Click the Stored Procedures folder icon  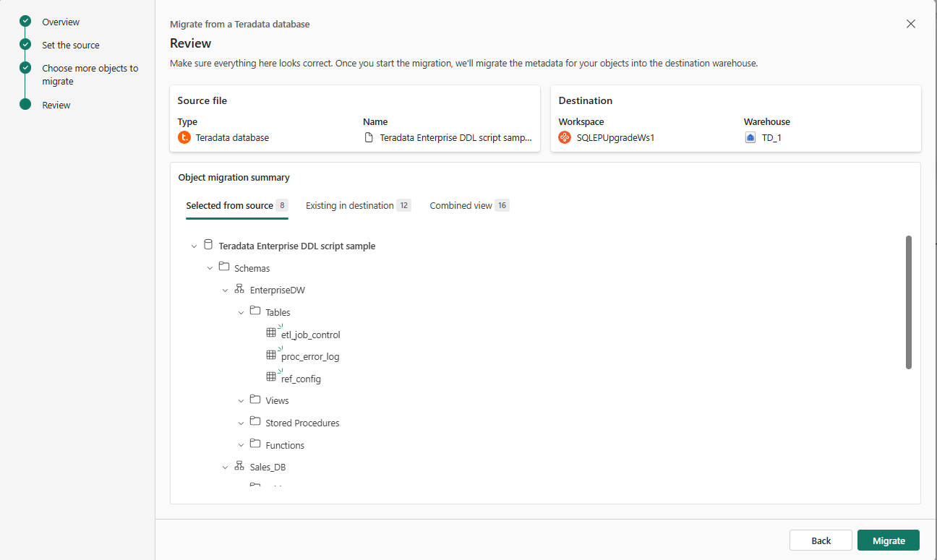255,422
